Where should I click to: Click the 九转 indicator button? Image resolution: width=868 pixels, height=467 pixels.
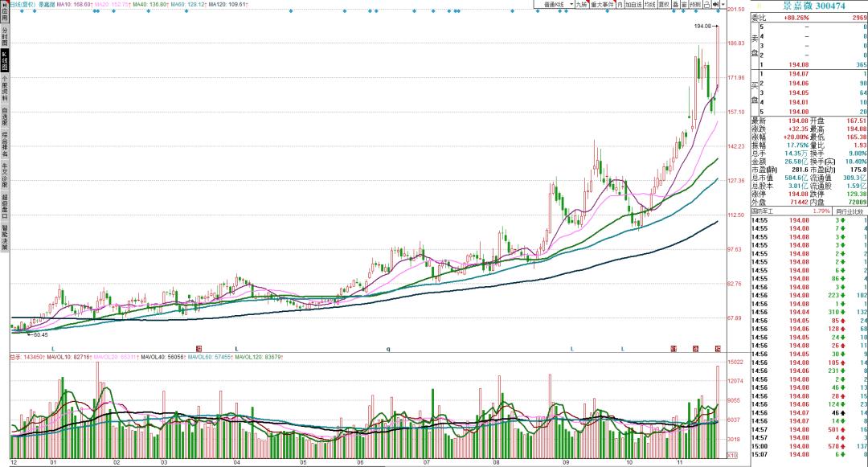[x=580, y=4]
